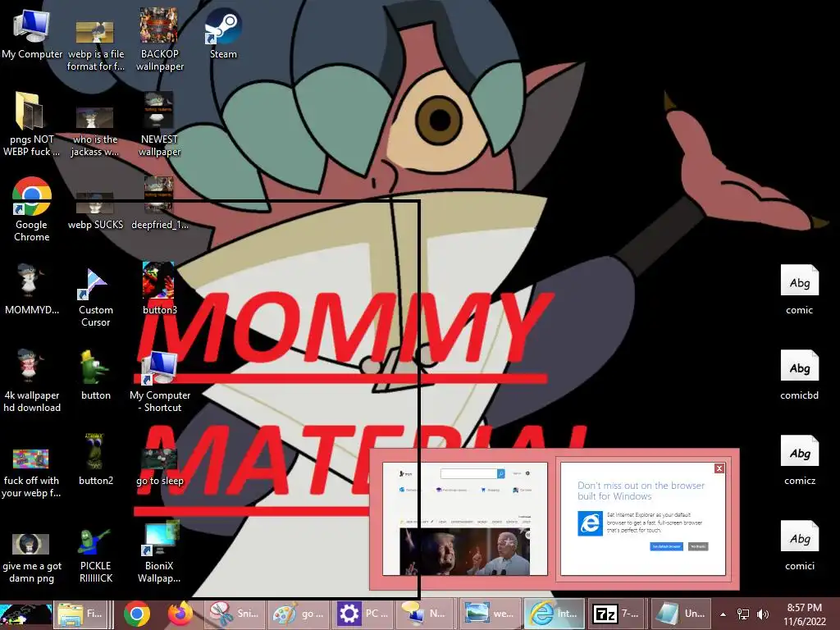Switch to the 'N...' taskbar window
Image resolution: width=840 pixels, height=630 pixels.
click(426, 614)
